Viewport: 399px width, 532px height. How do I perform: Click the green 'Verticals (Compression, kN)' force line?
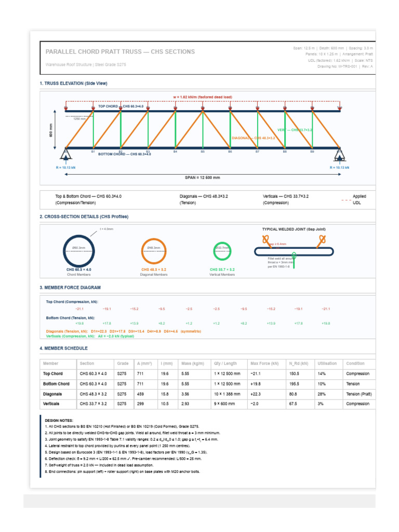[90, 336]
